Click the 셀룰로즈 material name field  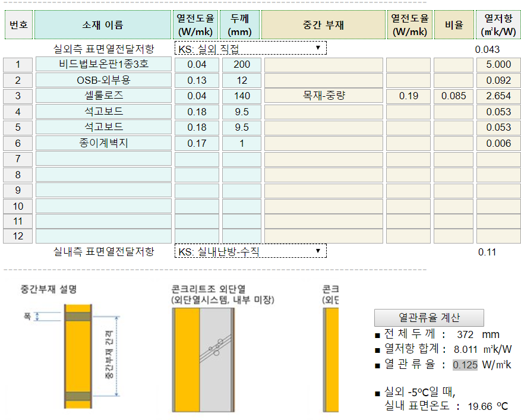(x=103, y=96)
